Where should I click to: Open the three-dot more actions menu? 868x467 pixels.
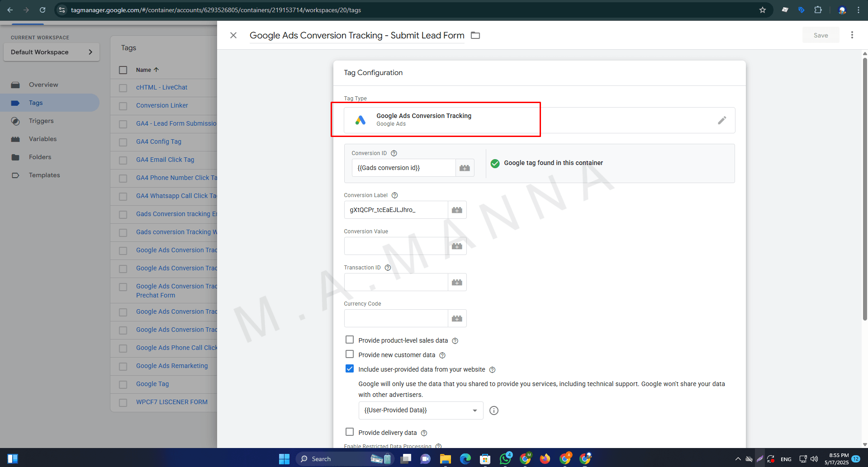pos(852,35)
